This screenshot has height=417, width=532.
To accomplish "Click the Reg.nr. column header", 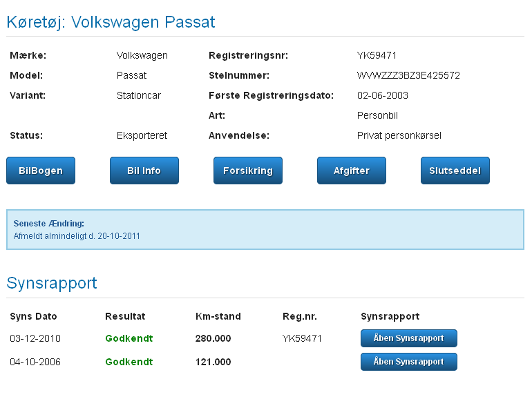I will 300,317.
